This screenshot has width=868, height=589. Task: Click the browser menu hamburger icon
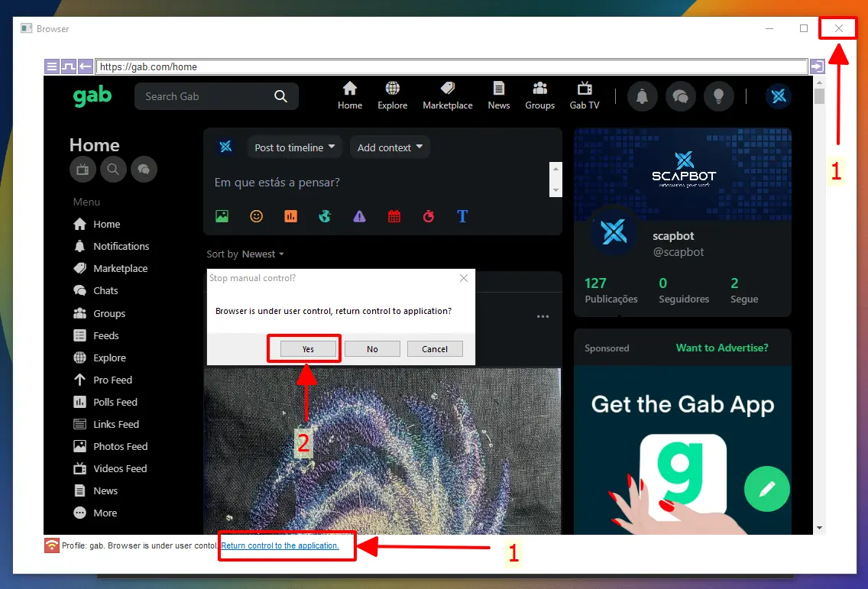51,67
